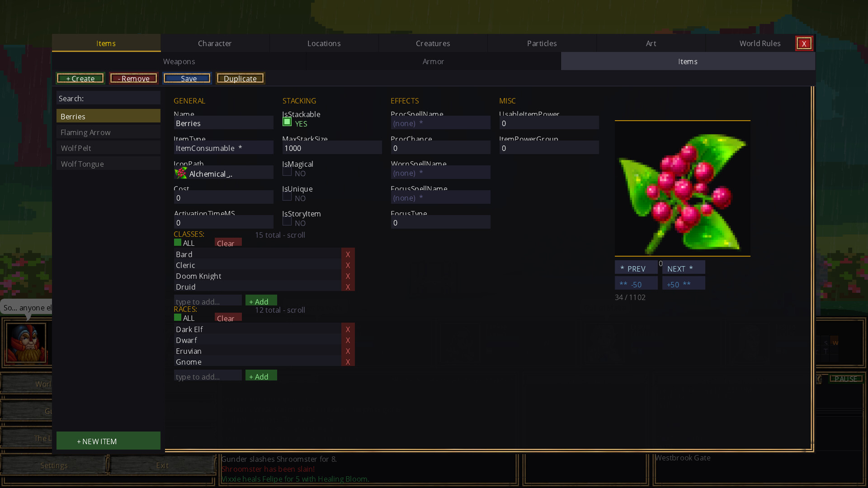Screen dimensions: 868x488
Task: Click the - Remove button
Action: click(x=133, y=78)
